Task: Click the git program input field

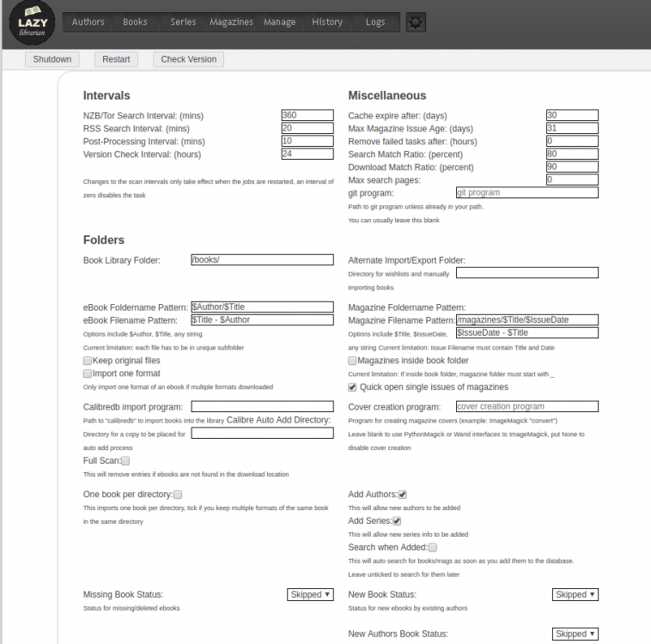Action: pos(527,192)
